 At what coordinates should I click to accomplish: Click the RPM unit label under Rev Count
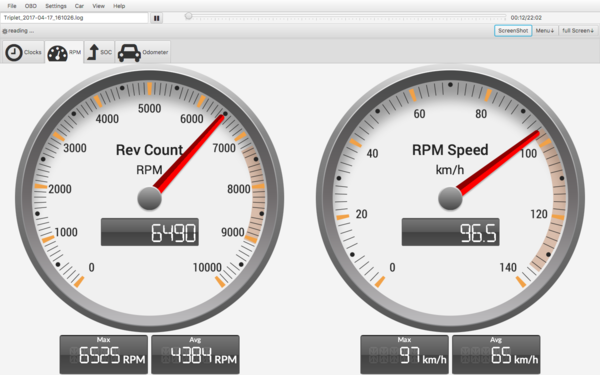click(x=149, y=170)
